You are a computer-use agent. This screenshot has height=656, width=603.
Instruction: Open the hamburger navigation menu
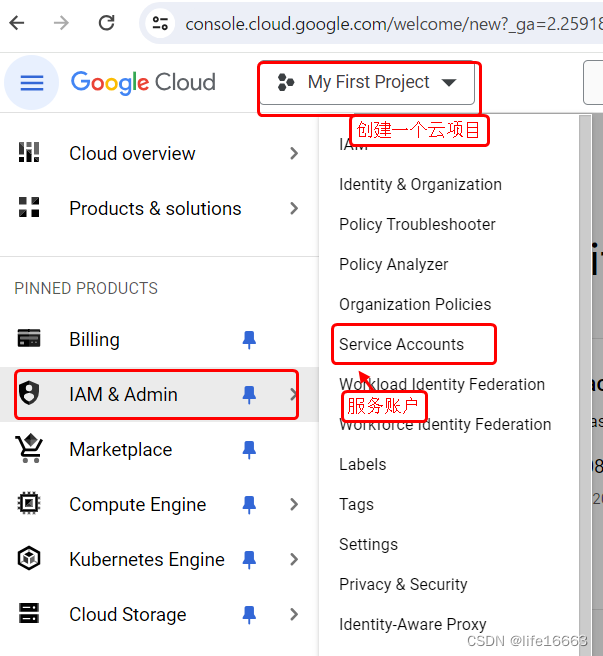point(32,83)
